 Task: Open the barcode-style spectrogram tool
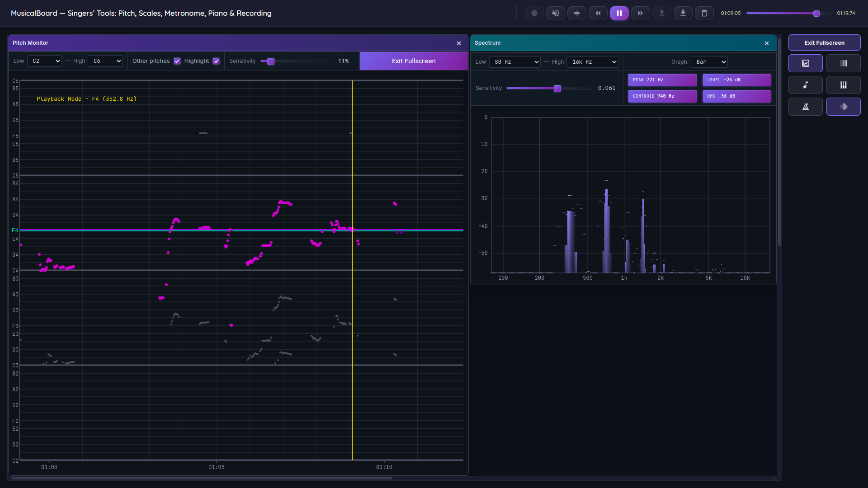[843, 63]
